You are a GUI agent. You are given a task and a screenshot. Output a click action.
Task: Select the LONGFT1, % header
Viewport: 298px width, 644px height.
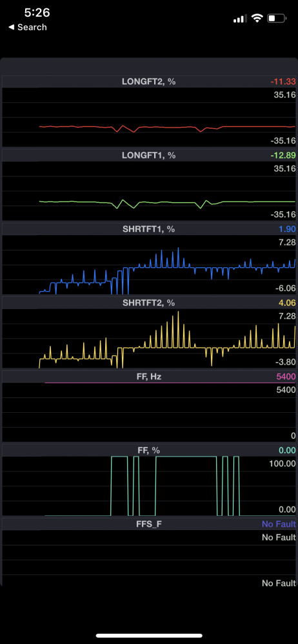tap(148, 155)
